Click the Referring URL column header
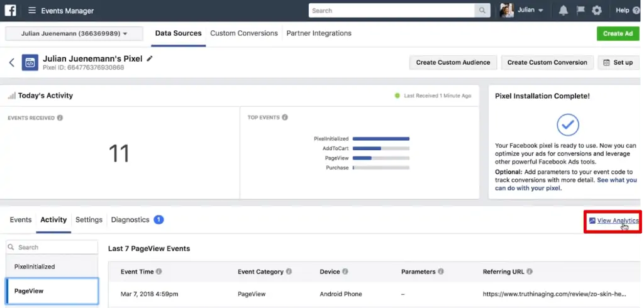The height and width of the screenshot is (308, 644). point(504,272)
